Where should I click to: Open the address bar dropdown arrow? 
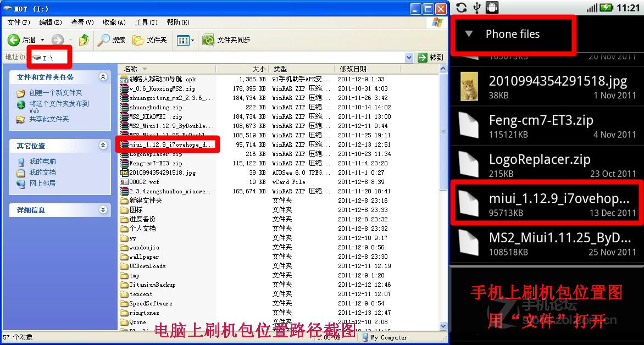[409, 58]
